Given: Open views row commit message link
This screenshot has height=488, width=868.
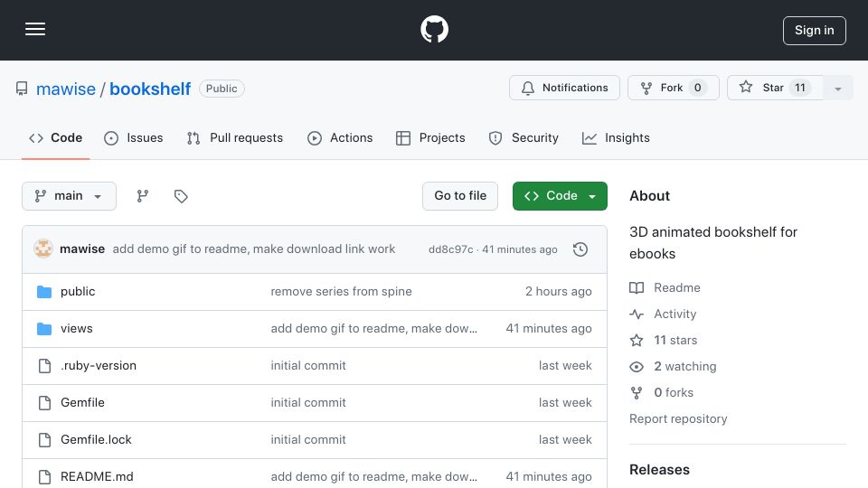Looking at the screenshot, I should click(373, 329).
